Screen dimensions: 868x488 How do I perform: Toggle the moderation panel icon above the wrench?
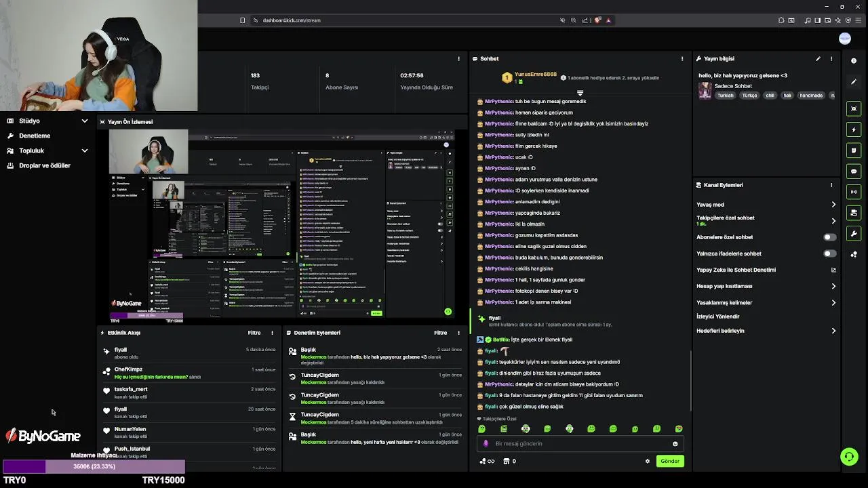click(x=854, y=213)
